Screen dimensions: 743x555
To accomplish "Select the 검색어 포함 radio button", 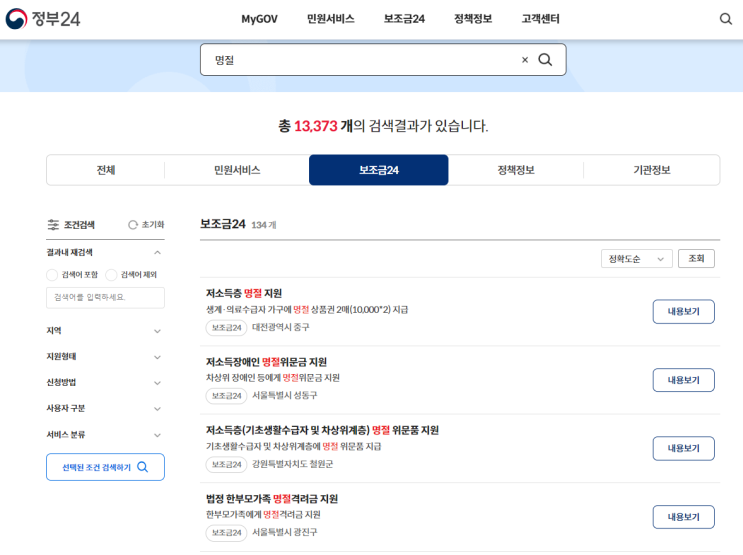I will [52, 275].
